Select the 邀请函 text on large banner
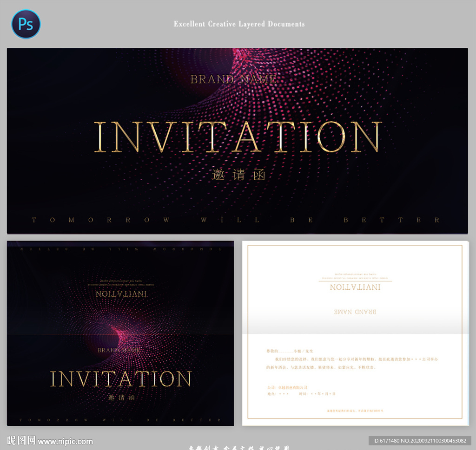Screen dimensions: 476x450 238,175
